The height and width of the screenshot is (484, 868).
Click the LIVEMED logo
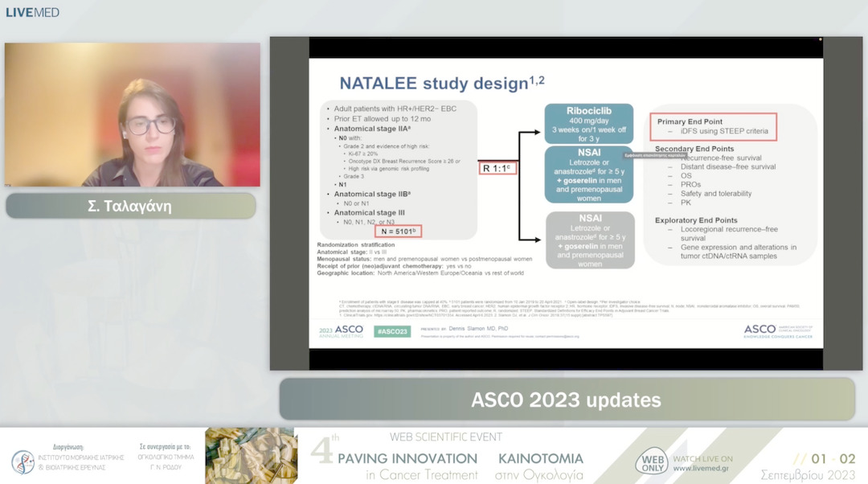click(x=32, y=12)
